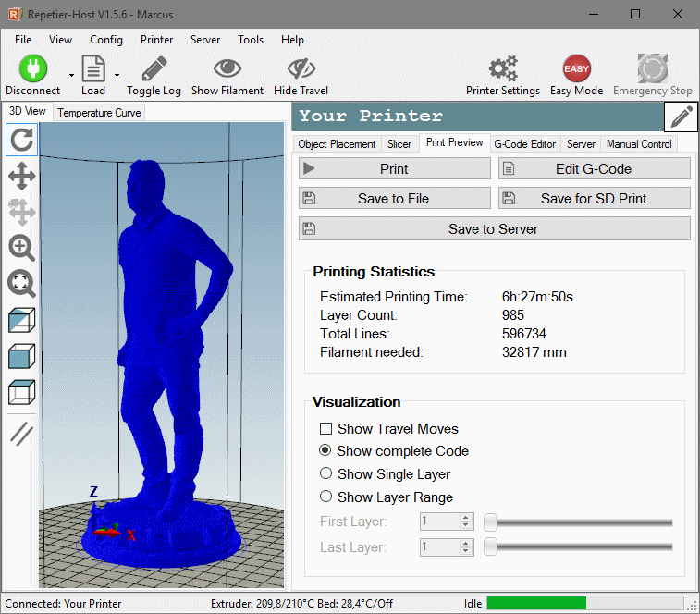Click the Print button
This screenshot has height=614, width=700.
[395, 169]
